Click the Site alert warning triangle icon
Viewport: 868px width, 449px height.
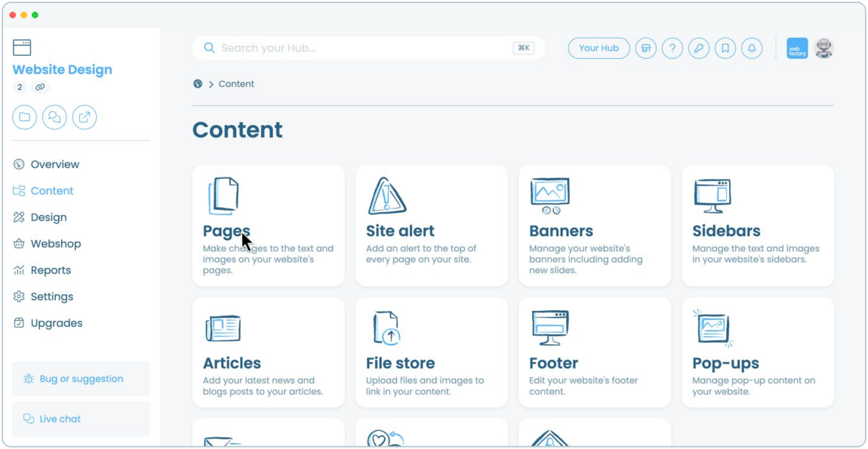pyautogui.click(x=387, y=196)
